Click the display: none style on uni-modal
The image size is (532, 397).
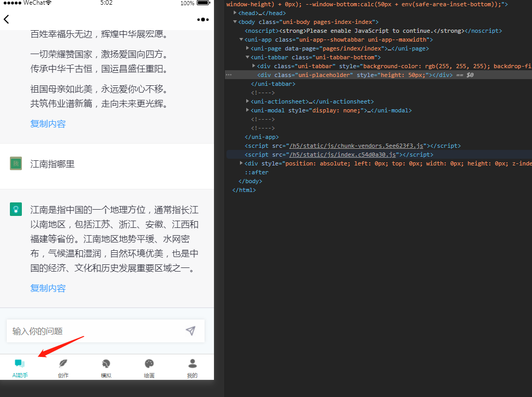[x=336, y=110]
